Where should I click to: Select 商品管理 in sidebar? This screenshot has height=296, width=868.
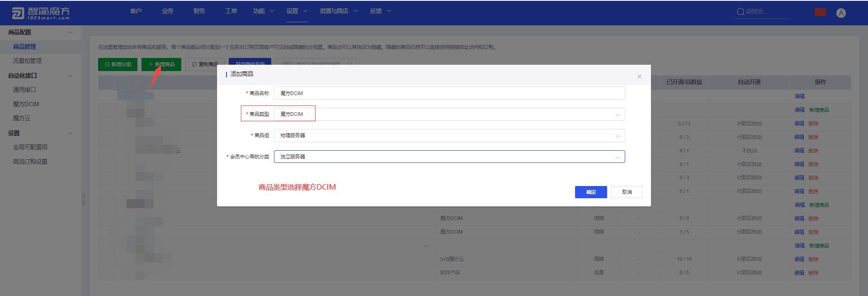pyautogui.click(x=24, y=47)
